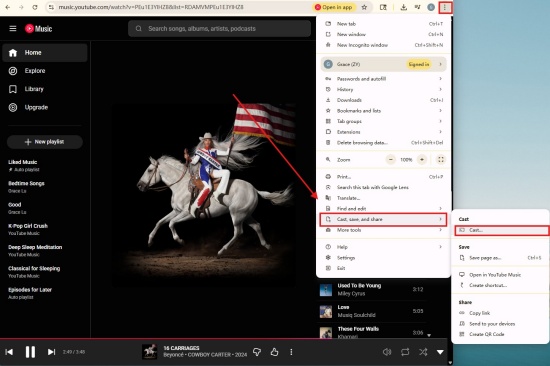This screenshot has height=366, width=550.
Task: Open Downloads from the menu
Action: coord(384,100)
